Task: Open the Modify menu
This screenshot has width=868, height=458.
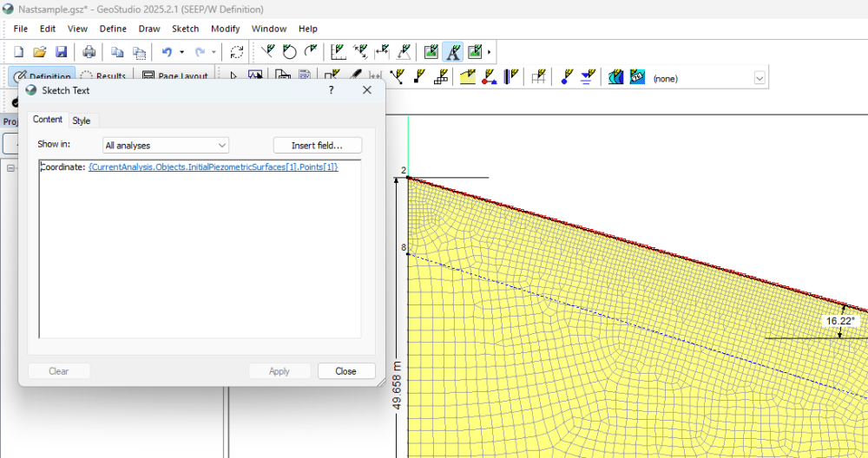Action: pyautogui.click(x=226, y=29)
